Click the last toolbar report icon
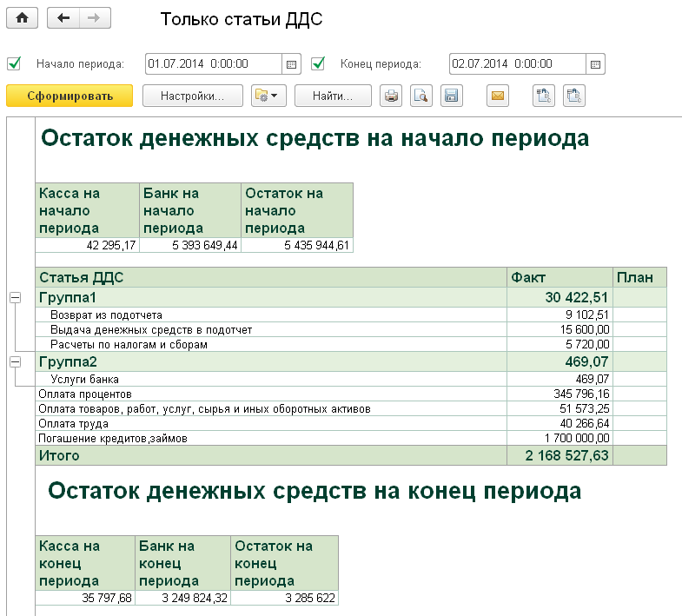This screenshot has height=616, width=682. (574, 96)
